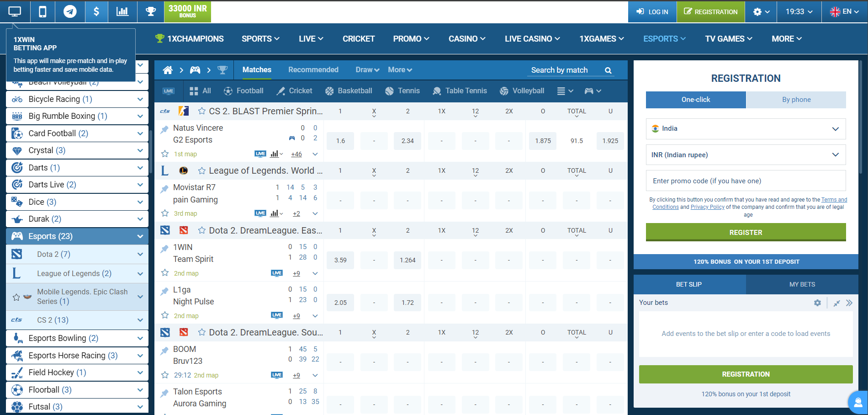Image resolution: width=868 pixels, height=415 pixels.
Task: Select the mobile apps icon in top bar
Action: pos(42,11)
